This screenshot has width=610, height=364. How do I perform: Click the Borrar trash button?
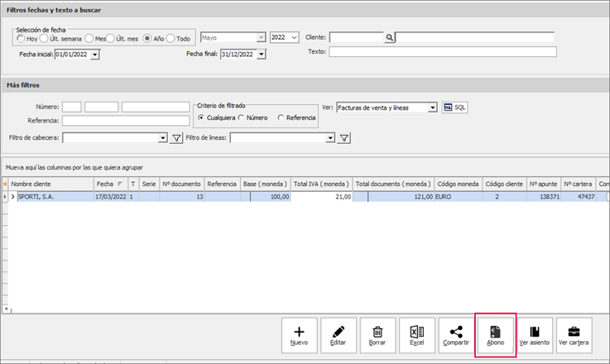click(377, 336)
